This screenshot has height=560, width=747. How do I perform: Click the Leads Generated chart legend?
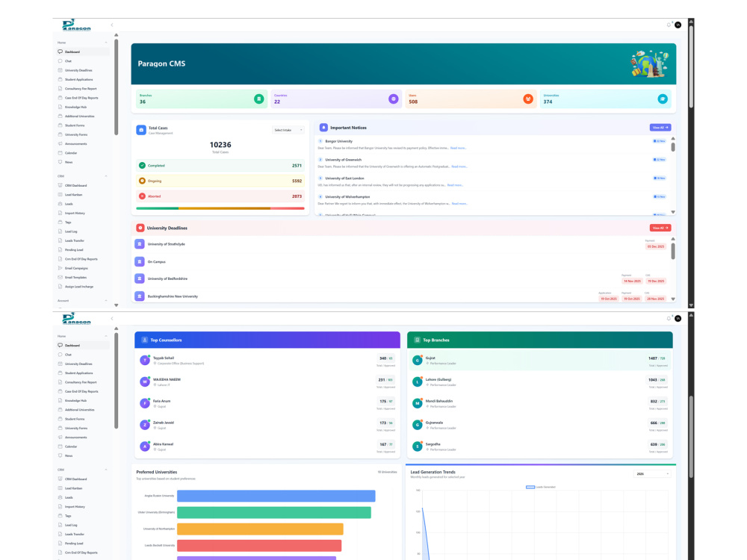point(541,487)
